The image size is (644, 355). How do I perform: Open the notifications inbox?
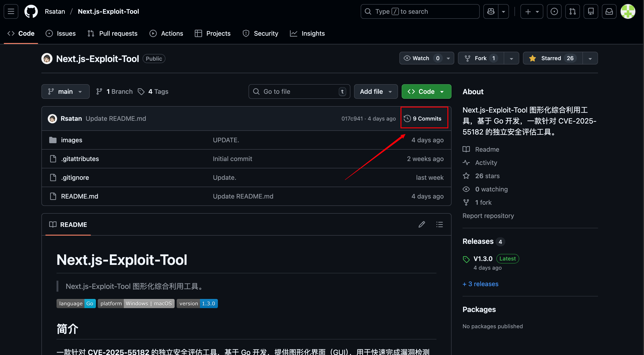(609, 11)
